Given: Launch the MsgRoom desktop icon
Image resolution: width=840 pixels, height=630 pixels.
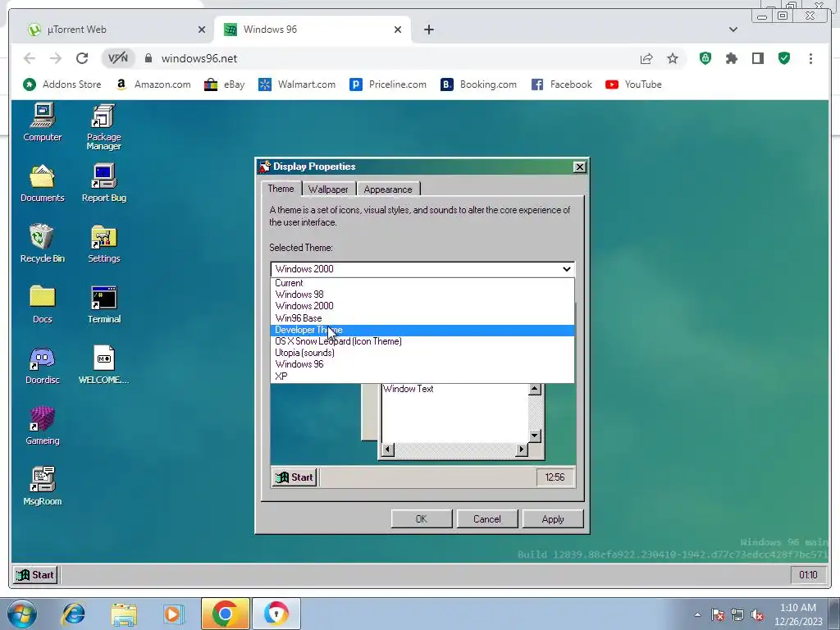Looking at the screenshot, I should click(43, 486).
